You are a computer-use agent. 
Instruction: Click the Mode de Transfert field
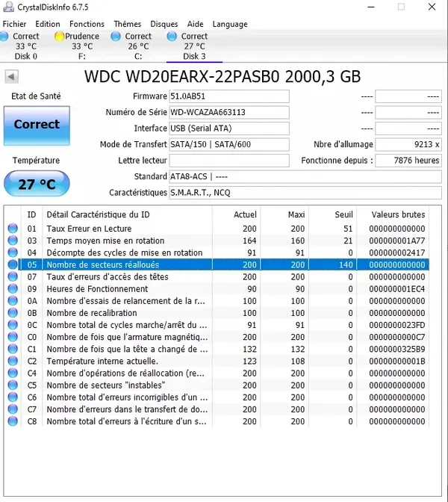coord(229,144)
